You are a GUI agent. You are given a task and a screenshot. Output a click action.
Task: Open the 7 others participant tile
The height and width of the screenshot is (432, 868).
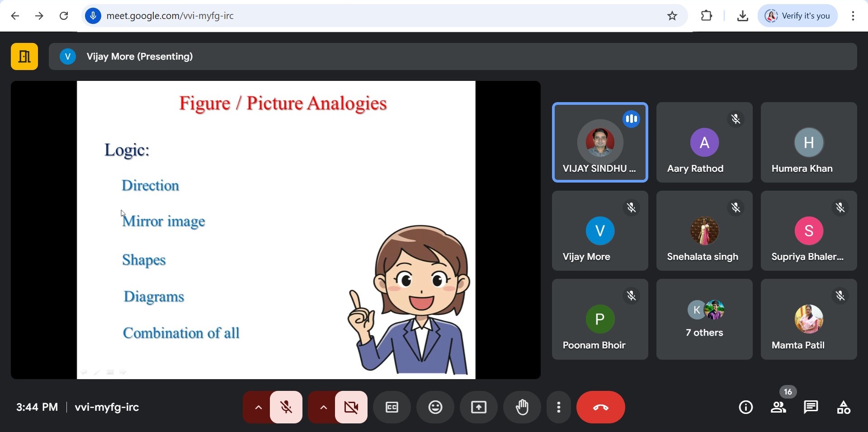pos(704,319)
